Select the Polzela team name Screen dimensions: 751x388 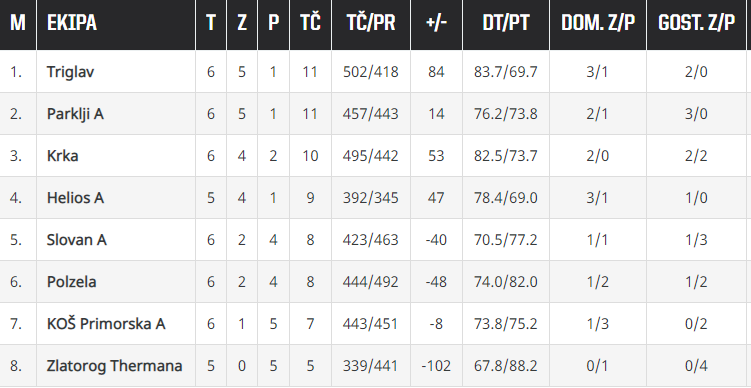tap(71, 282)
